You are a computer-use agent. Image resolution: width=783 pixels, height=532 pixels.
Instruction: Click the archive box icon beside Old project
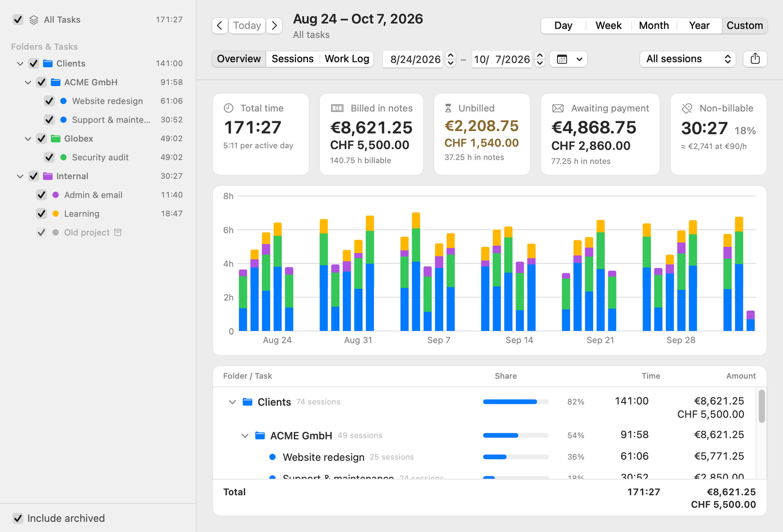(x=118, y=232)
